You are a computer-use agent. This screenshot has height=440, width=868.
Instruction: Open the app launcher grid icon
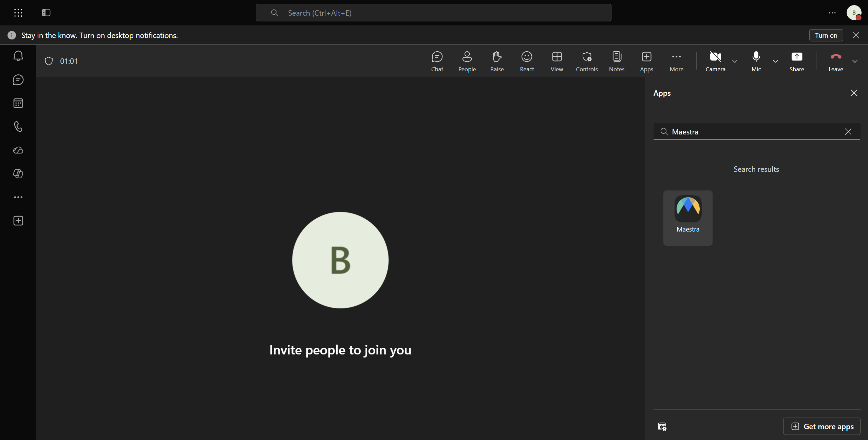[x=18, y=13]
